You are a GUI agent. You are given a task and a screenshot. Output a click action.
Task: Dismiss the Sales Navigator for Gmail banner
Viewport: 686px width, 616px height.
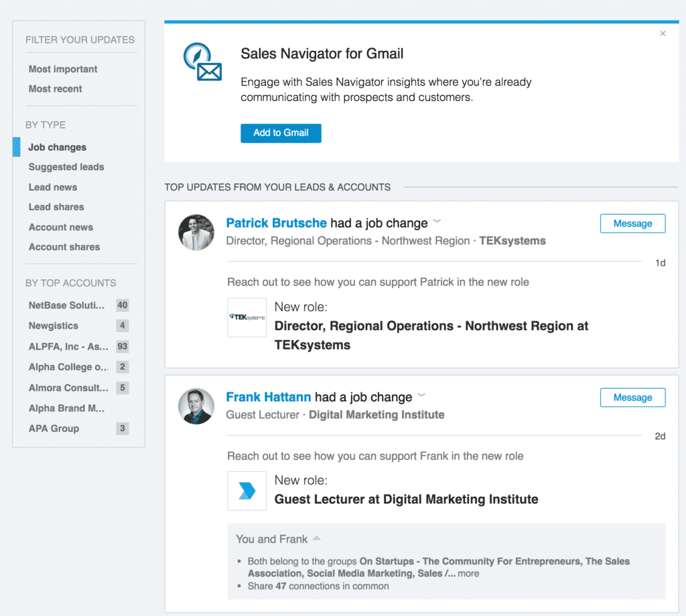click(x=662, y=33)
